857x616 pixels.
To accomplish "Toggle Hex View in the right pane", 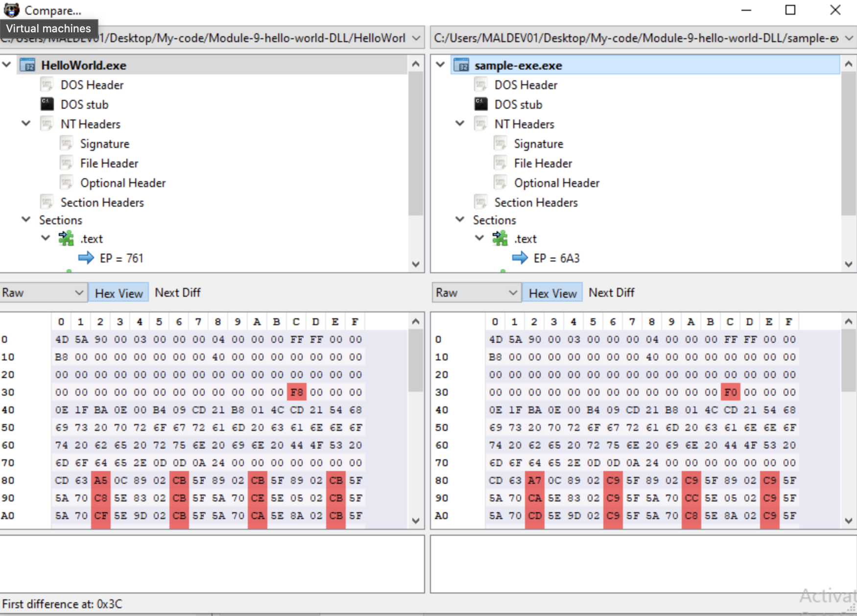I will click(552, 293).
